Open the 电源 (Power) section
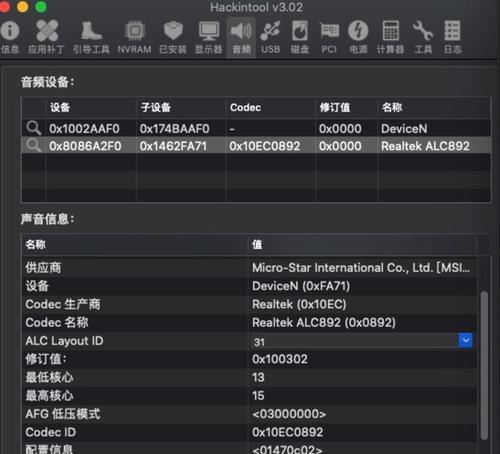Viewport: 500px width, 454px height. [x=358, y=37]
